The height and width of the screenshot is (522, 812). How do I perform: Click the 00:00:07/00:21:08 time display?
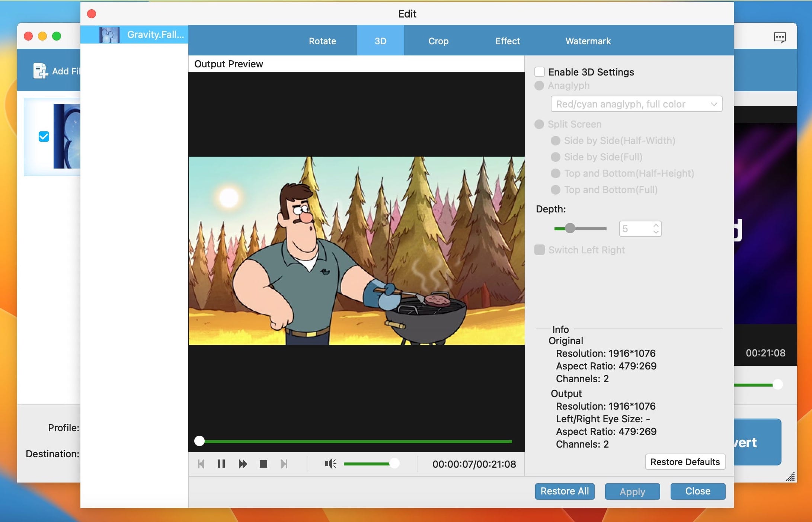click(x=474, y=464)
